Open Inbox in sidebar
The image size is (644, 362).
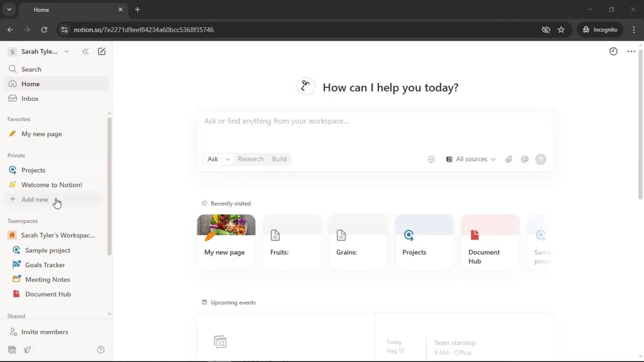(x=30, y=99)
